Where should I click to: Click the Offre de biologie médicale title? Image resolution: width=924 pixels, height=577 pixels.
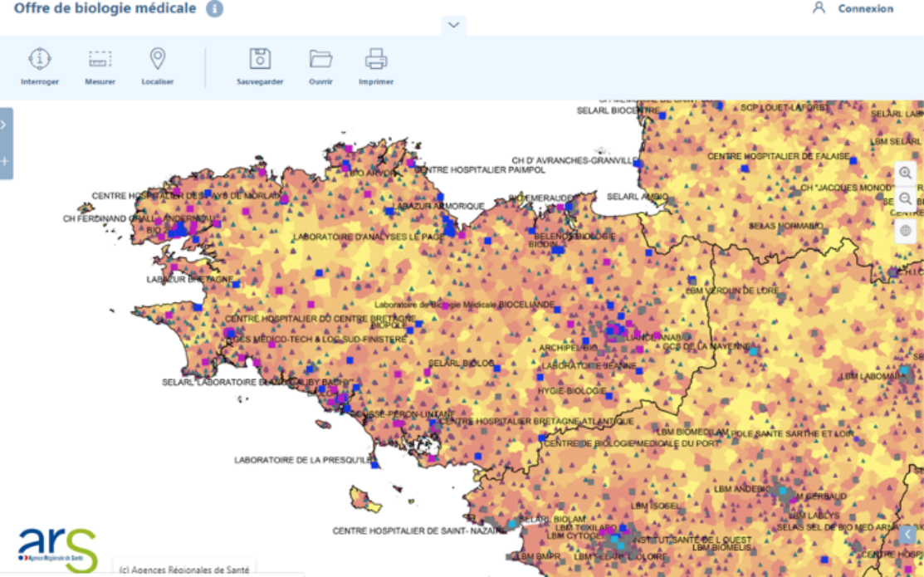(105, 8)
